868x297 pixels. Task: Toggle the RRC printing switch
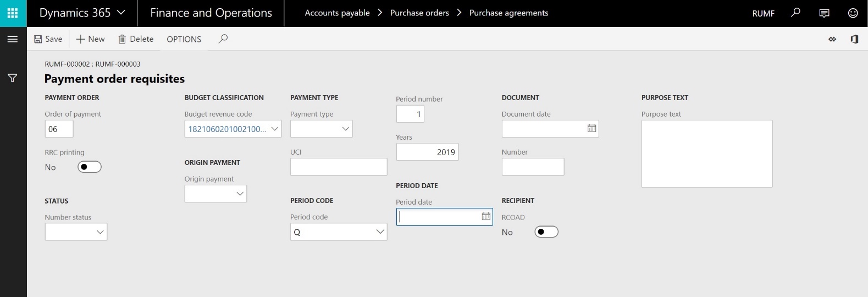pos(89,167)
